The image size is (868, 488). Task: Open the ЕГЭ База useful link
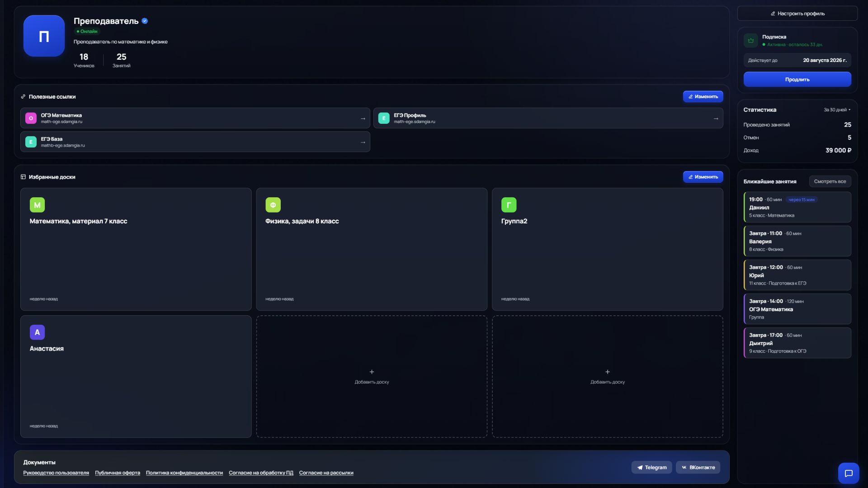195,142
